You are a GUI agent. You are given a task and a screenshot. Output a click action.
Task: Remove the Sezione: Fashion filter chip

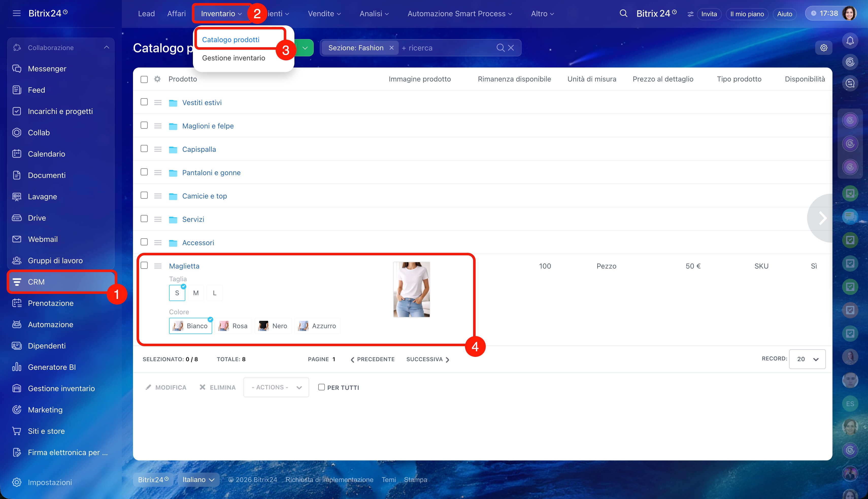coord(391,48)
